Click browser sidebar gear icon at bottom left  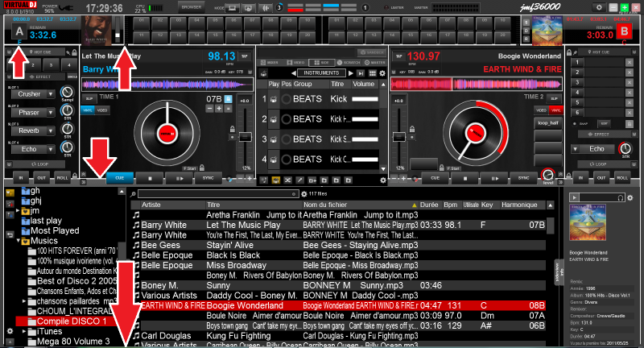[x=10, y=331]
